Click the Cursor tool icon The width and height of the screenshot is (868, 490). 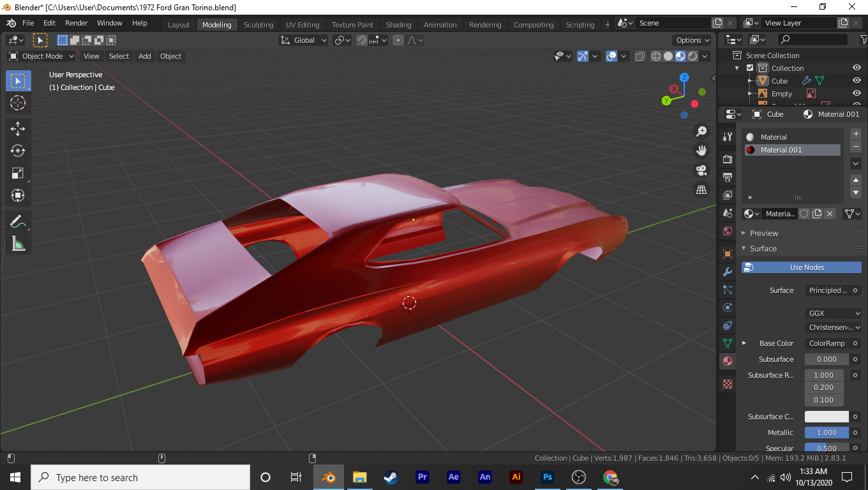coord(18,103)
